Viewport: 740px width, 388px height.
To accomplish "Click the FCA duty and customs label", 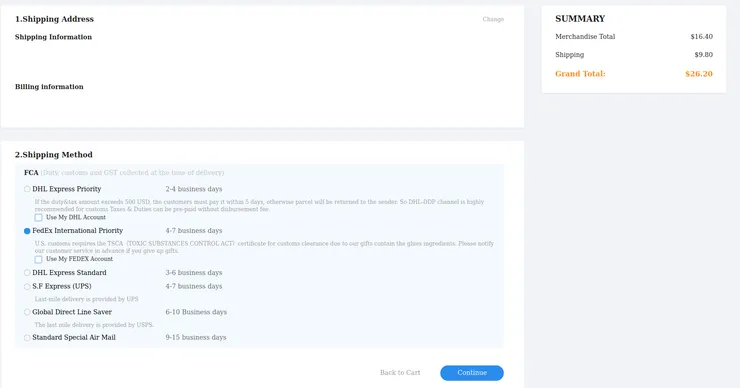I will coord(124,173).
